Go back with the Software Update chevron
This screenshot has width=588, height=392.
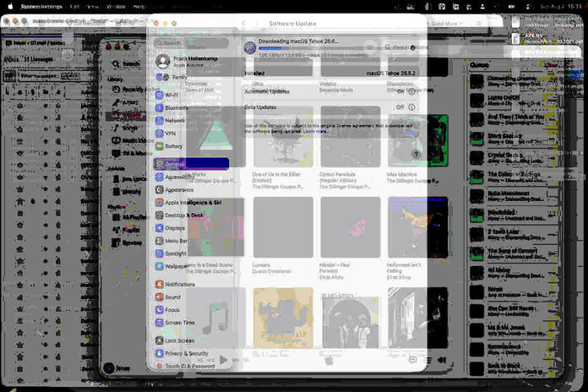pos(243,24)
